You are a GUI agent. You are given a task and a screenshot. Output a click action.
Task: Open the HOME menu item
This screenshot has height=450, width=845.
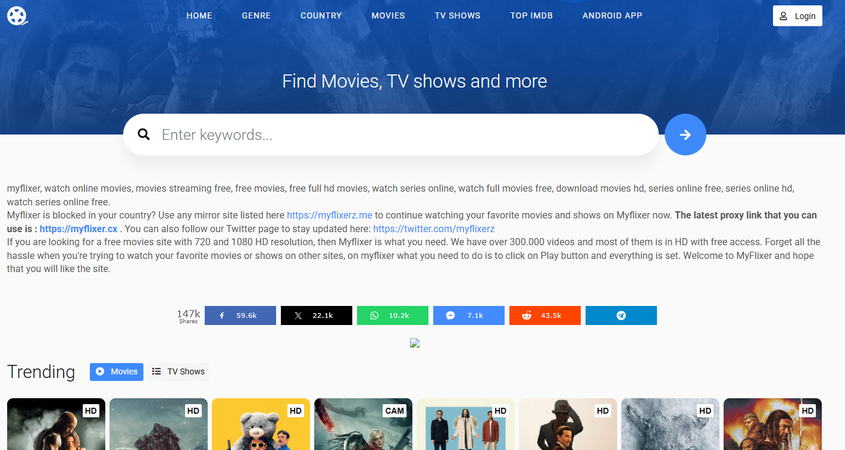pos(199,16)
